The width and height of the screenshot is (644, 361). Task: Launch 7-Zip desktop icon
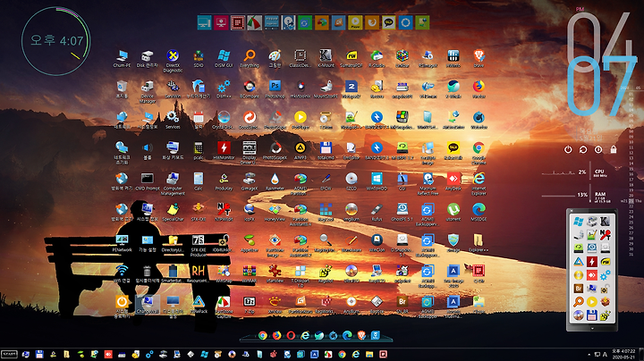click(x=250, y=305)
